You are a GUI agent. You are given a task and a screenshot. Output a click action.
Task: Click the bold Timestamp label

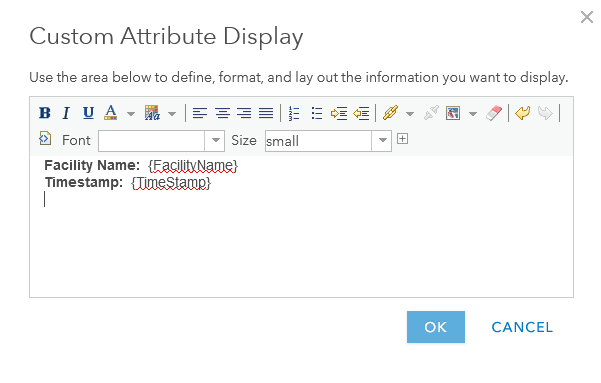(84, 182)
